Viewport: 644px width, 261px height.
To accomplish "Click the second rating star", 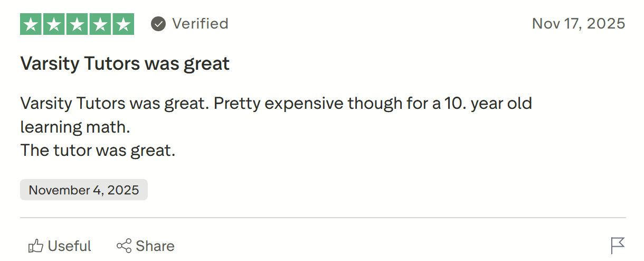I will [54, 24].
